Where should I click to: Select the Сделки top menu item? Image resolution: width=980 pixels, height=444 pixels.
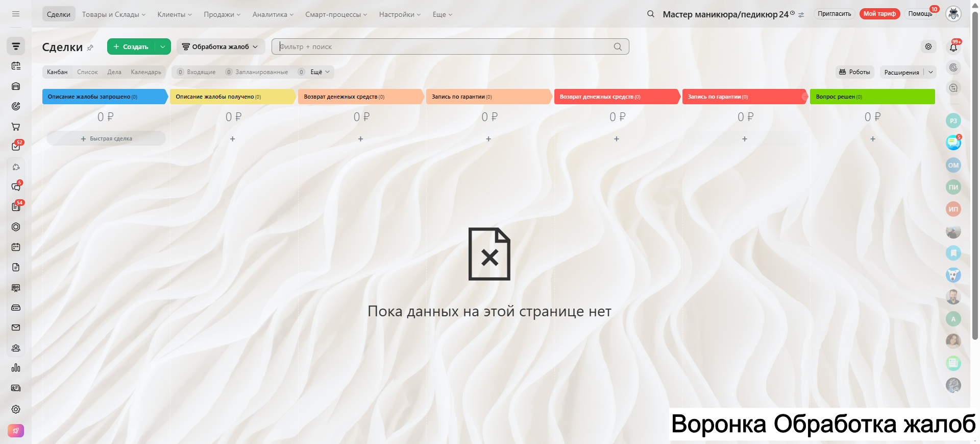click(x=59, y=14)
